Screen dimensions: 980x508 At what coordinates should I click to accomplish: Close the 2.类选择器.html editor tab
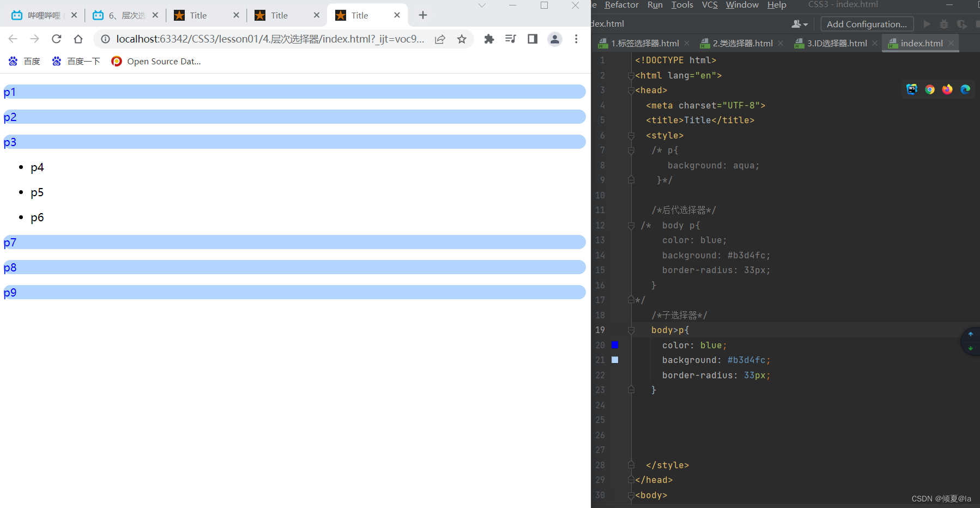pos(781,43)
